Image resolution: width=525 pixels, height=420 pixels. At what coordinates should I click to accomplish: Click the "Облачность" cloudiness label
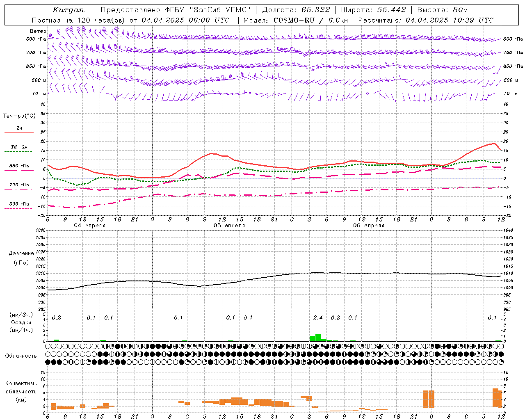[21, 356]
